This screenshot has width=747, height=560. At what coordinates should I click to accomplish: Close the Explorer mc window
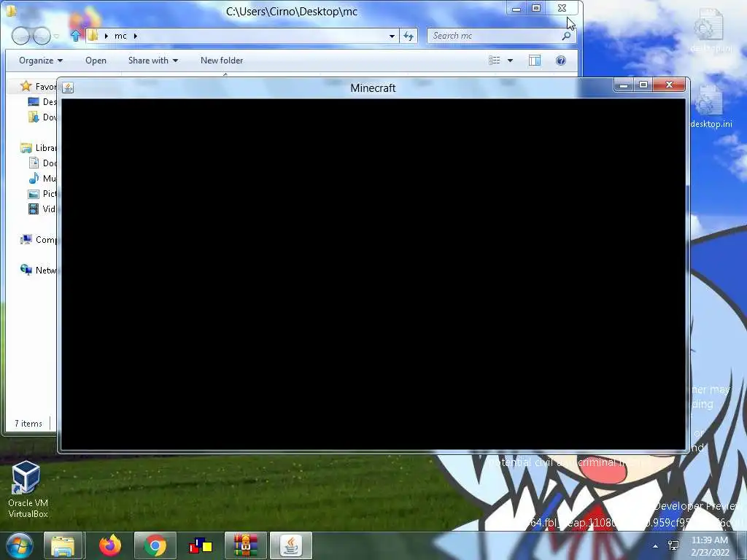point(562,9)
